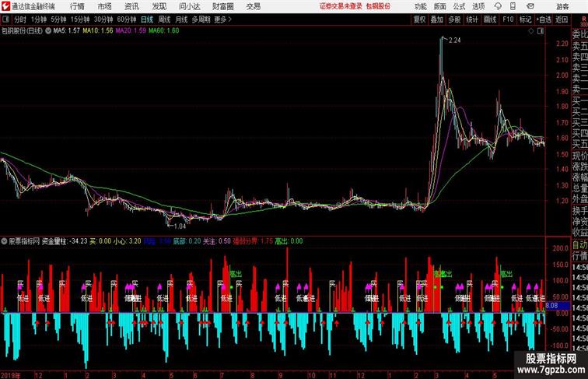Click the 返回 back button
This screenshot has height=379, width=588.
(x=562, y=19)
